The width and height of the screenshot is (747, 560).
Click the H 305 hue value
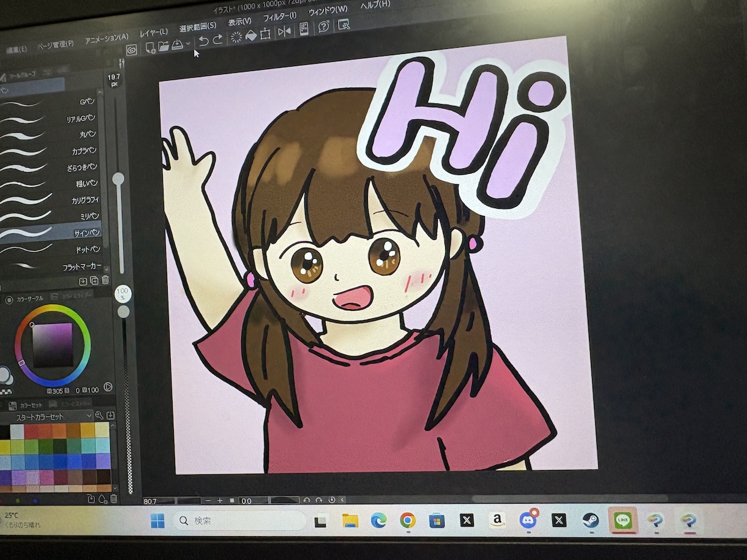pos(58,390)
